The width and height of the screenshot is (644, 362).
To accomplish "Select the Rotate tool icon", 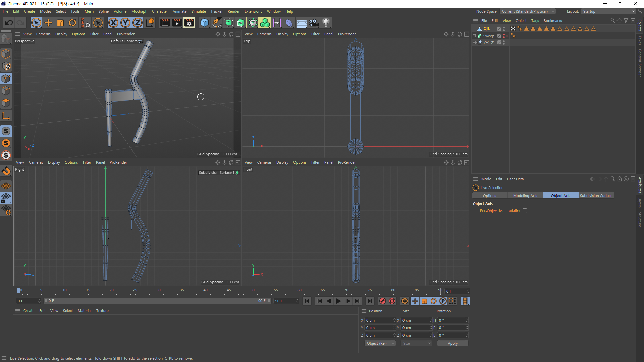I will tap(72, 23).
